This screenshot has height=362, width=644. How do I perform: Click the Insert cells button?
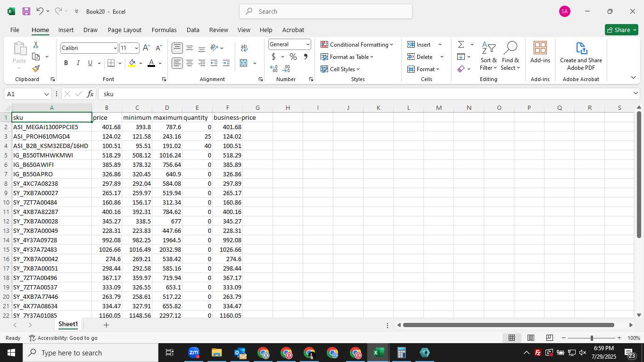(419, 44)
